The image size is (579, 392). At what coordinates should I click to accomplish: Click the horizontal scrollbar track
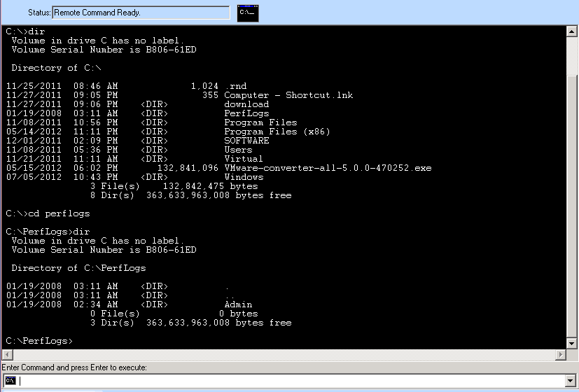click(x=284, y=355)
